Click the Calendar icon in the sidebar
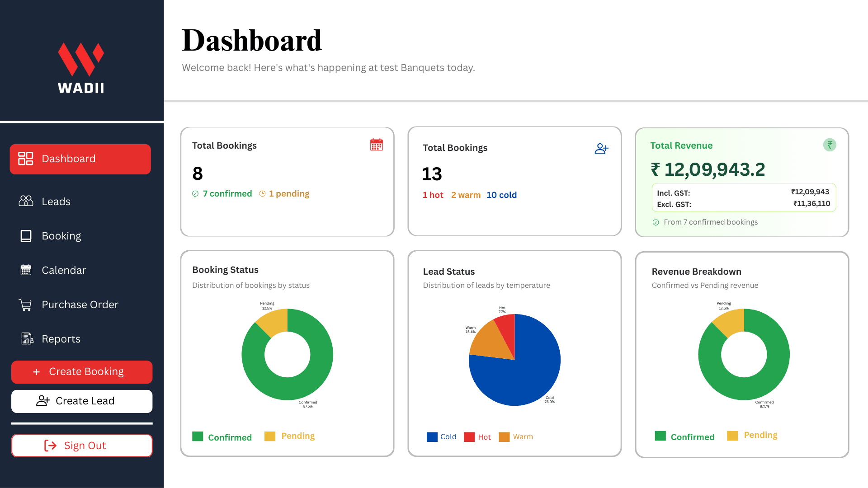 point(26,270)
